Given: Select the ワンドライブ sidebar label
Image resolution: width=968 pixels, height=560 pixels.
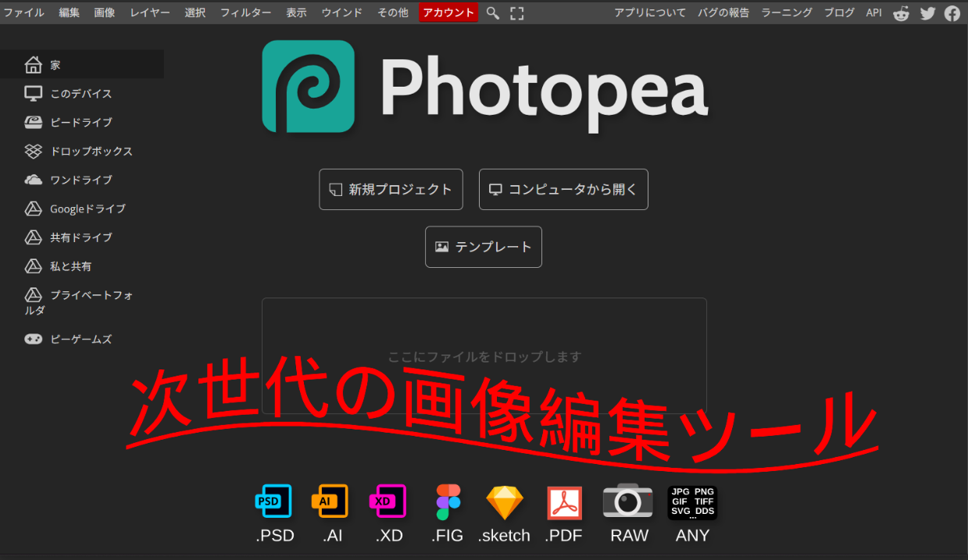Looking at the screenshot, I should pyautogui.click(x=81, y=180).
